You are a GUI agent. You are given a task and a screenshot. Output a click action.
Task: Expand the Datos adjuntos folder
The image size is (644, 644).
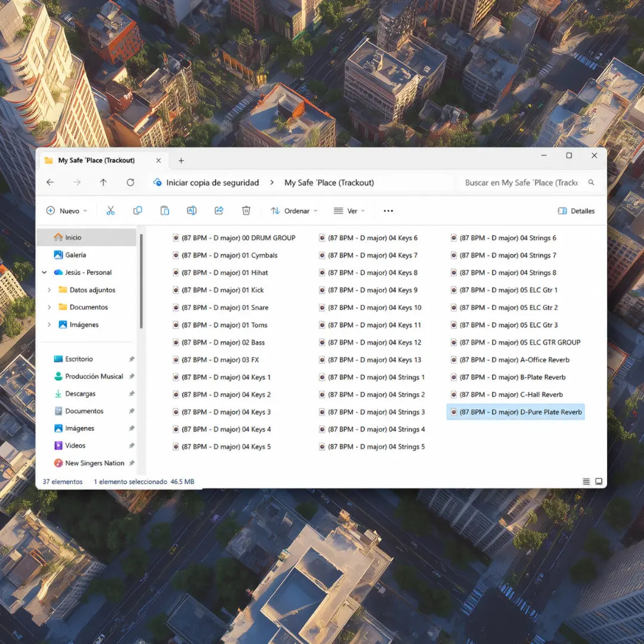49,290
